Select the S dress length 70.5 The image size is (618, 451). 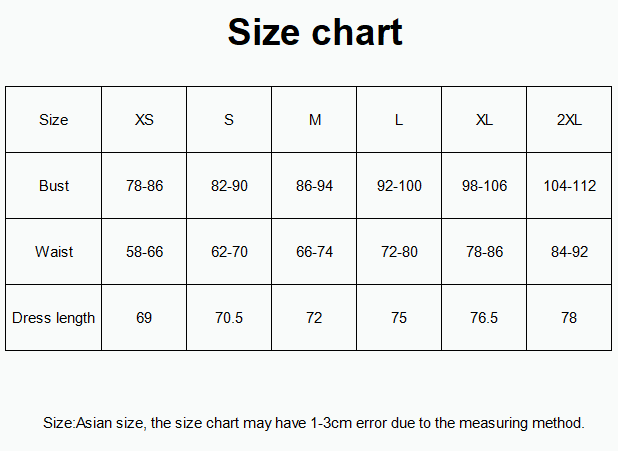[229, 318]
